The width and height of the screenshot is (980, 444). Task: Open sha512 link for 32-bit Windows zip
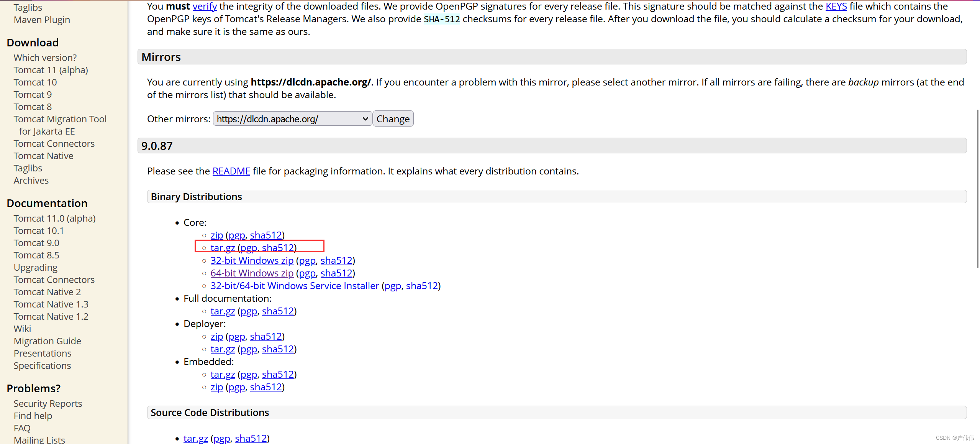coord(336,260)
